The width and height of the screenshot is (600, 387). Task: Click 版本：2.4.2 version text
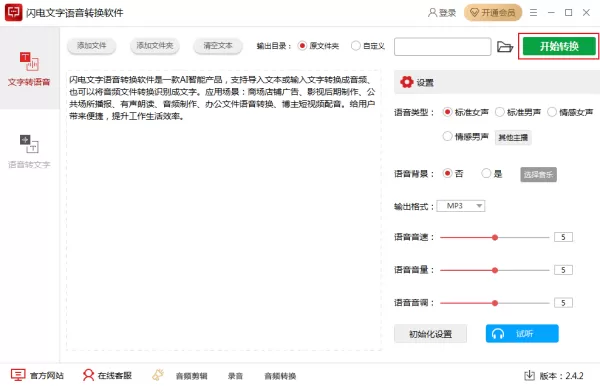561,376
